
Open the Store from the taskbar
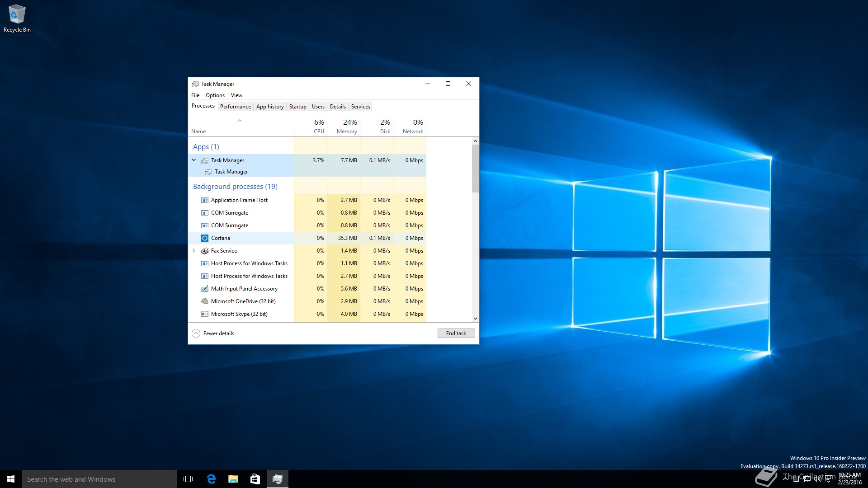click(255, 479)
